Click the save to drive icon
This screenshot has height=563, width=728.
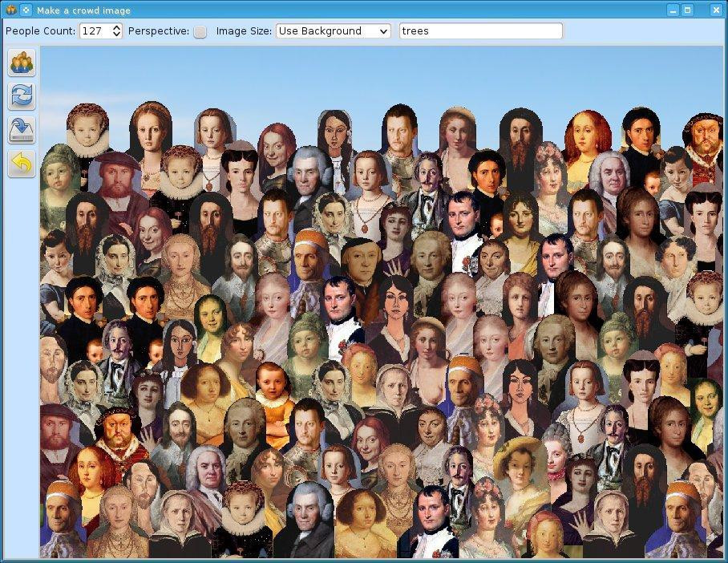click(x=22, y=130)
